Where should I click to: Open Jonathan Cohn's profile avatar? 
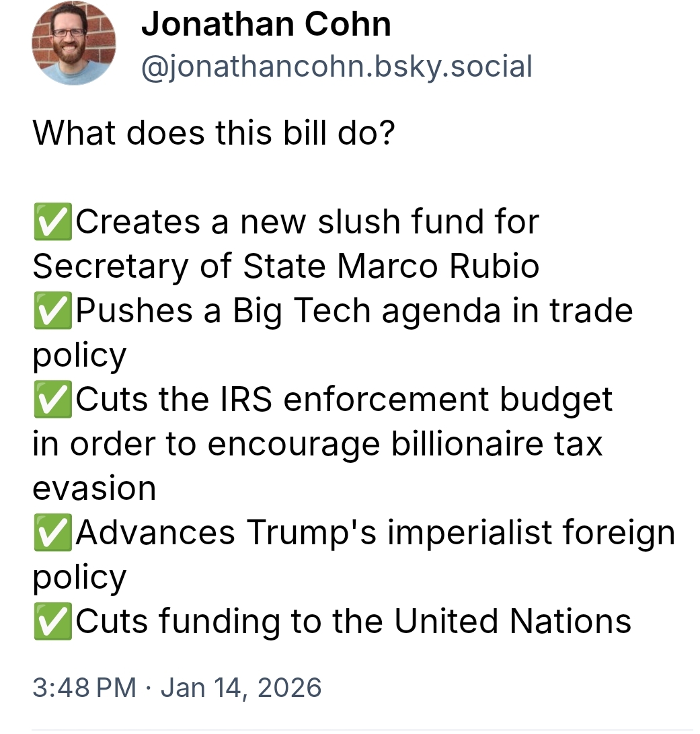pos(74,42)
